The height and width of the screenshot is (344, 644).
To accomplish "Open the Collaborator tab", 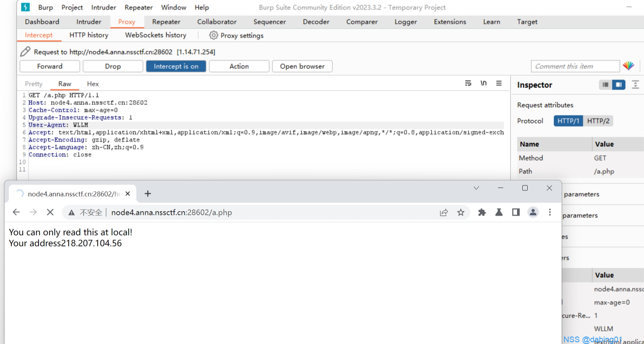I will pyautogui.click(x=217, y=22).
